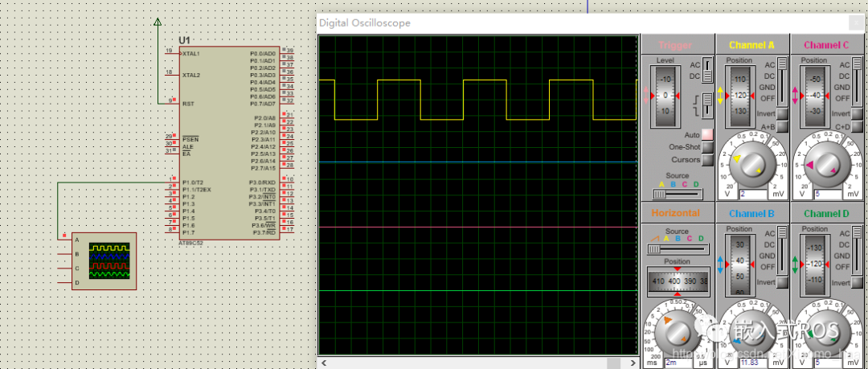Click the power terminal arrow above RST wire
The image size is (868, 369).
tap(157, 22)
